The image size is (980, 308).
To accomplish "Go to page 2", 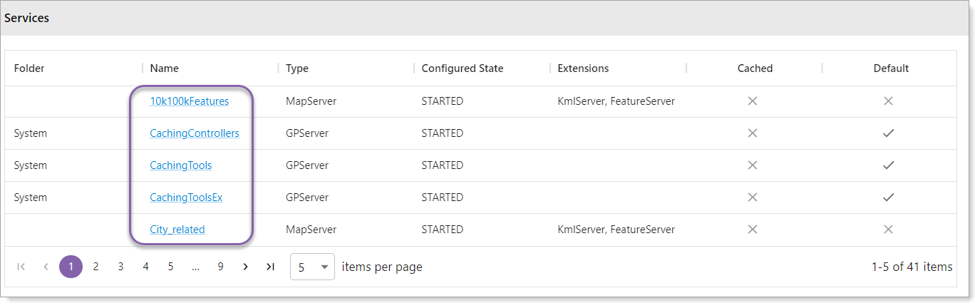I will click(96, 267).
